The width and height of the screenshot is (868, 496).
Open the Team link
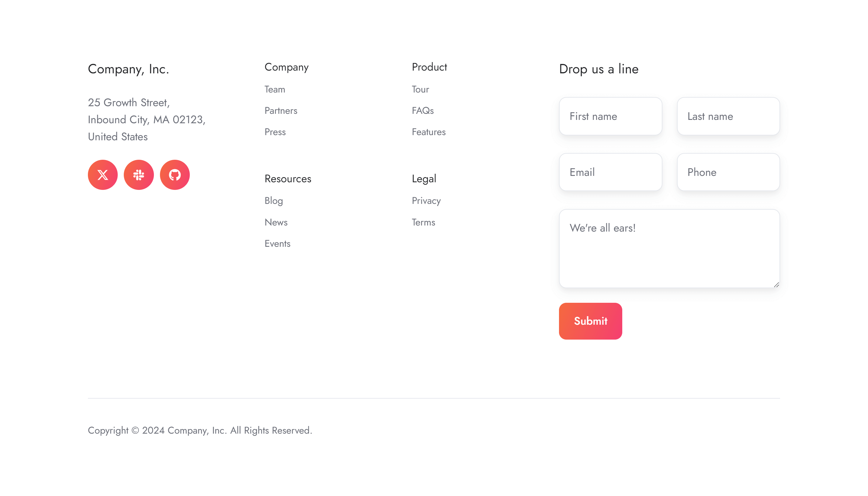coord(274,89)
